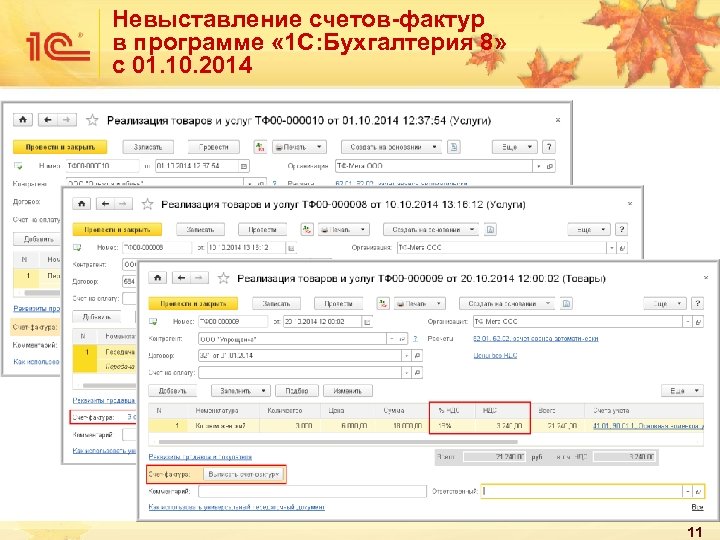This screenshot has height=540, width=720.
Task: Expand Ответственный dropdown arrow in ТФ00-000009
Action: pyautogui.click(x=688, y=491)
